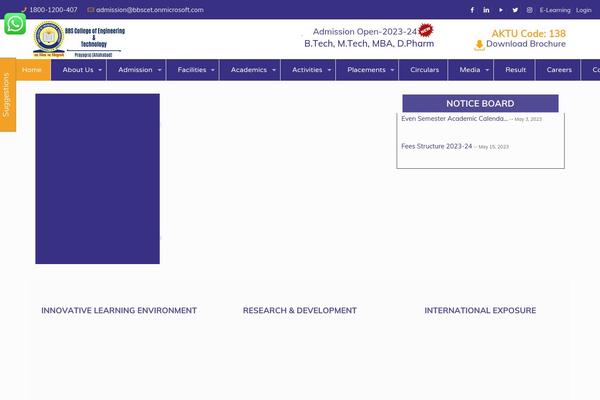Expand the Admission dropdown arrow
The image size is (600, 400).
tap(160, 70)
